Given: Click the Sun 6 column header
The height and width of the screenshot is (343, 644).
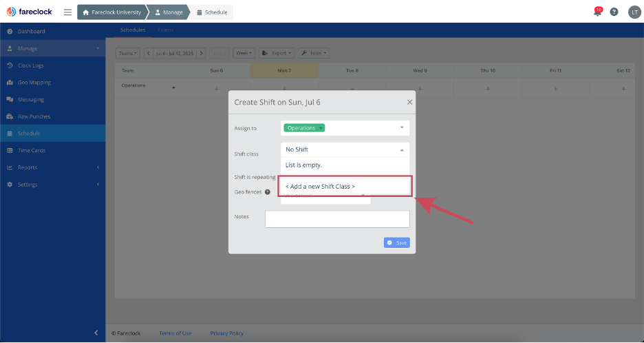Looking at the screenshot, I should [x=217, y=71].
